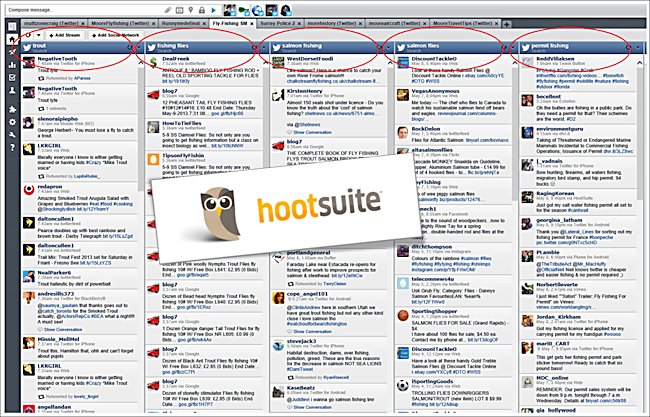Open the permit fishing stream options dropdown
650x417 pixels.
(x=638, y=48)
